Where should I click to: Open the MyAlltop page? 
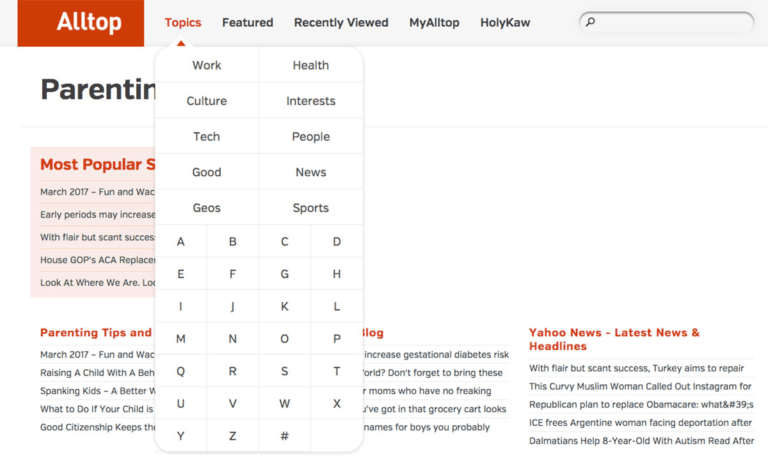click(x=434, y=22)
